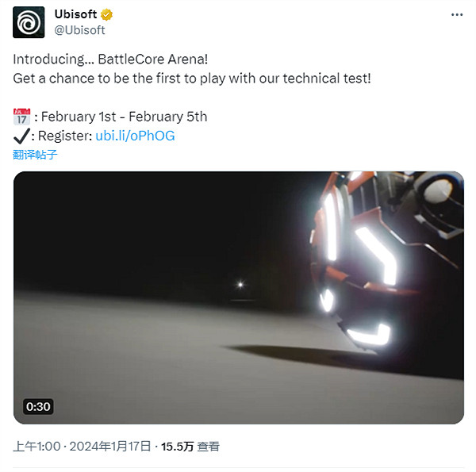
Task: Click 翻译帖子 to translate the post
Action: 35,154
